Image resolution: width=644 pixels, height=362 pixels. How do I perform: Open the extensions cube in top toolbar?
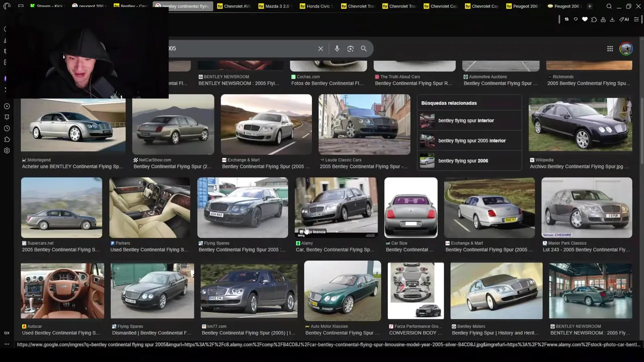click(594, 20)
